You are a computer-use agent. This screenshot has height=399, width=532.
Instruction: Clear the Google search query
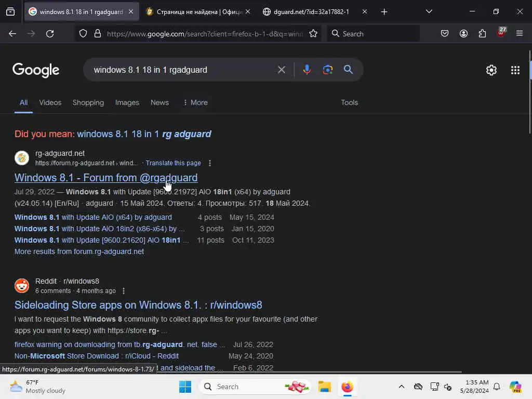pos(281,70)
